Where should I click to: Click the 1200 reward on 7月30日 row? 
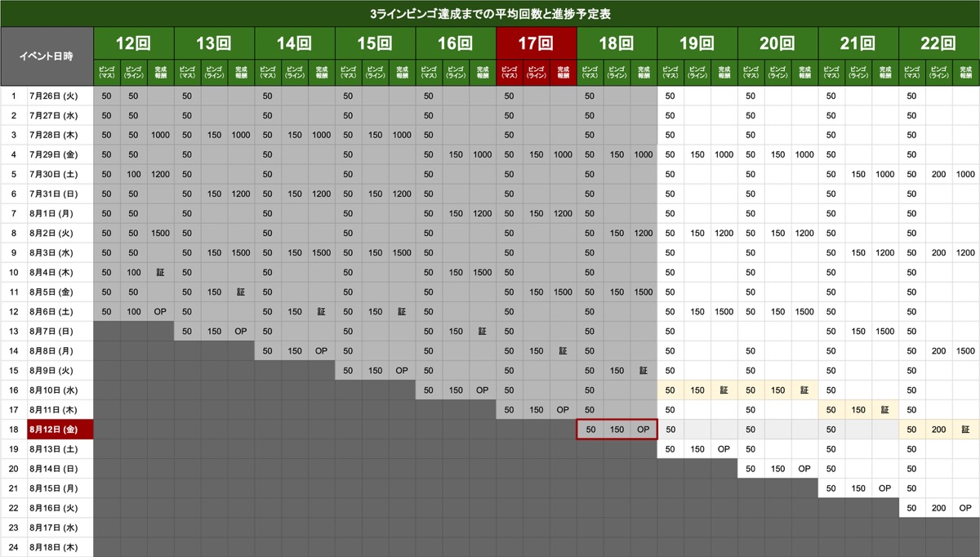coord(160,175)
